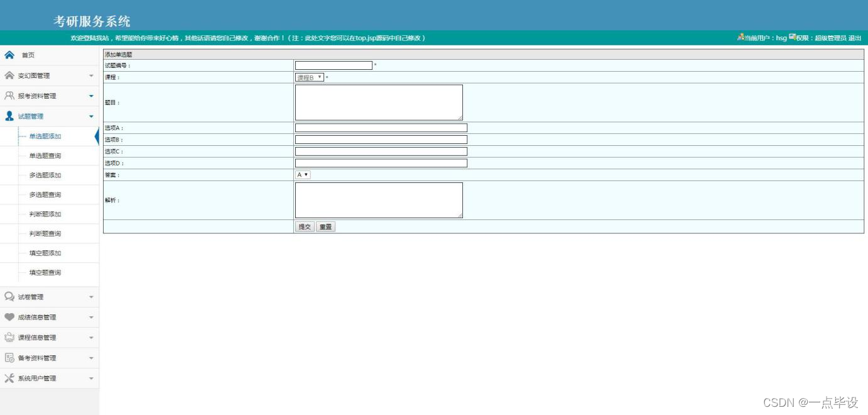Click the 试卷管理 menu label
Screen dimensions: 868x415
(31, 297)
